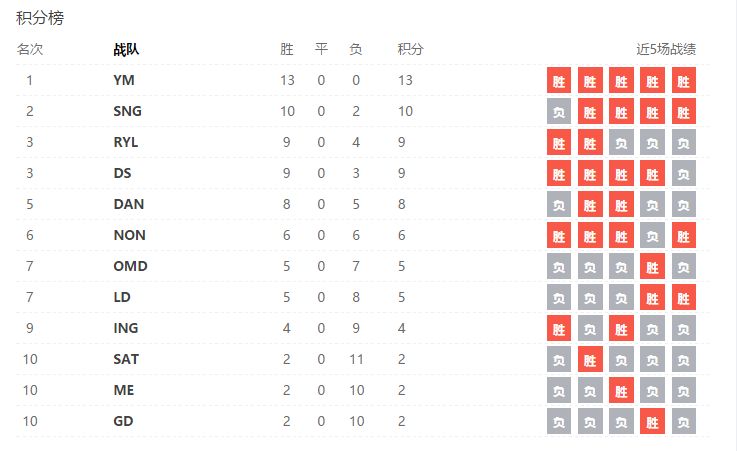This screenshot has height=451, width=737.
Task: Click DS's last recent-match loss badge
Action: 684,174
